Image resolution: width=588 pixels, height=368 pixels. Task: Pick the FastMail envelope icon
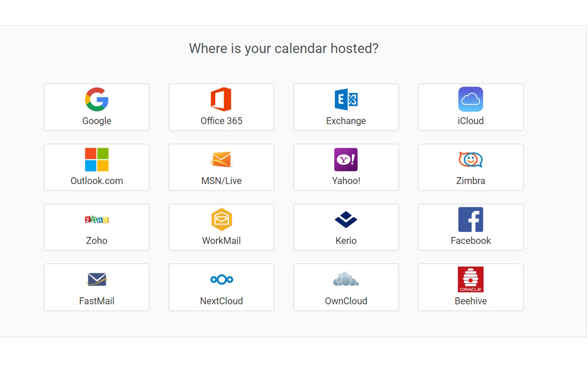(x=96, y=279)
